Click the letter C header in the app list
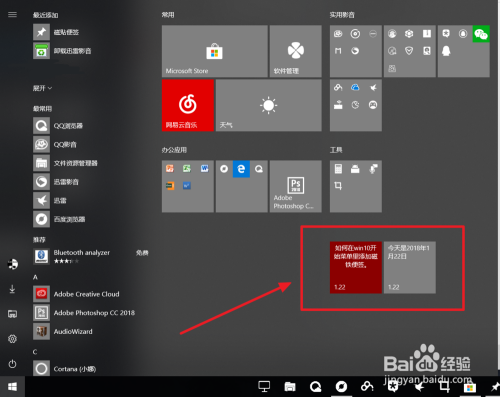The image size is (500, 397). [35, 352]
